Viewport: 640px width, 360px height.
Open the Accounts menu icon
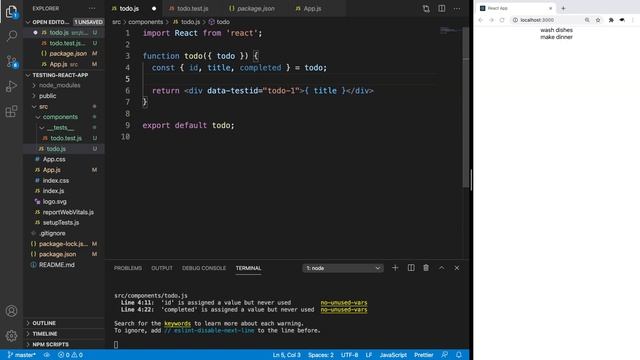tap(11, 311)
